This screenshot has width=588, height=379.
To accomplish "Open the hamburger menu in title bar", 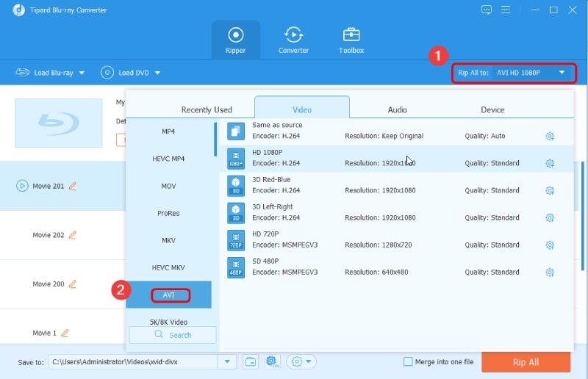I will [x=506, y=10].
